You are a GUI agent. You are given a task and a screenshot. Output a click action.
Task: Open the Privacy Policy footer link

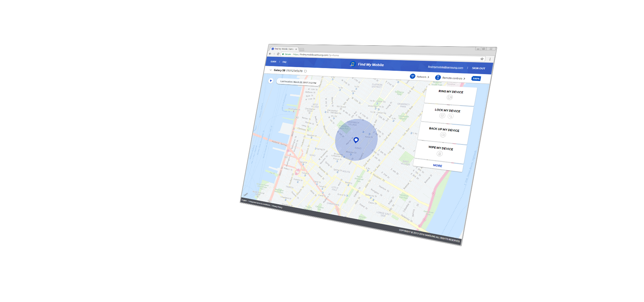point(277,207)
